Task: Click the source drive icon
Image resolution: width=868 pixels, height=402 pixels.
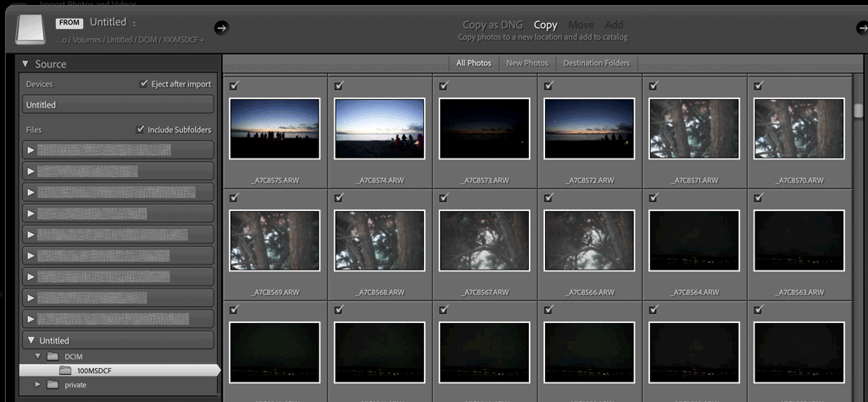Action: tap(31, 30)
